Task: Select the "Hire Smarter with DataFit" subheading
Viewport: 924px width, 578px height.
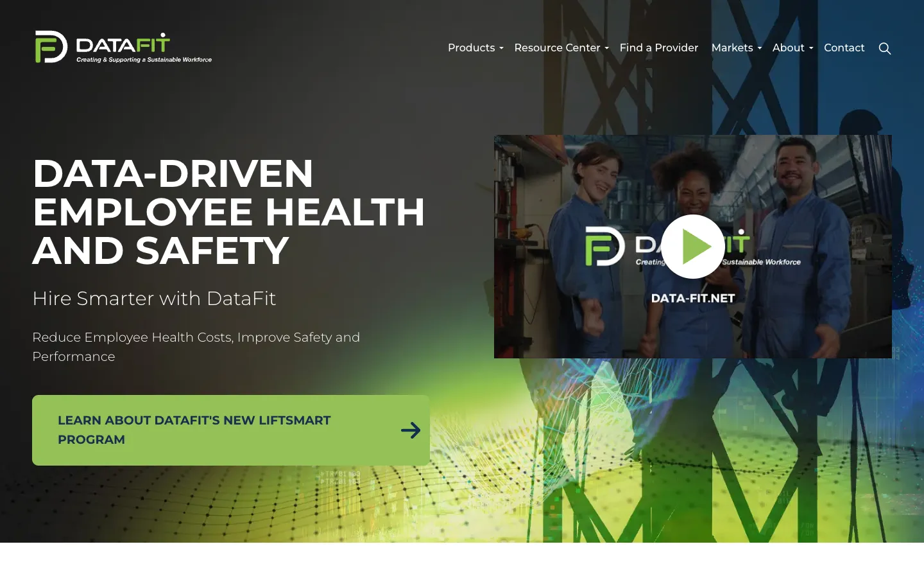Action: [x=154, y=299]
